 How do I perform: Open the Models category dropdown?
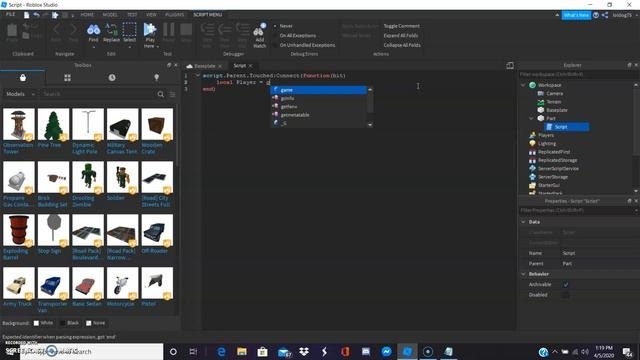20,94
